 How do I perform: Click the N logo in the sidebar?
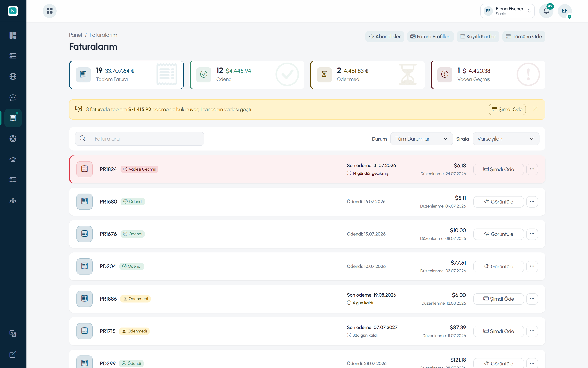click(13, 11)
